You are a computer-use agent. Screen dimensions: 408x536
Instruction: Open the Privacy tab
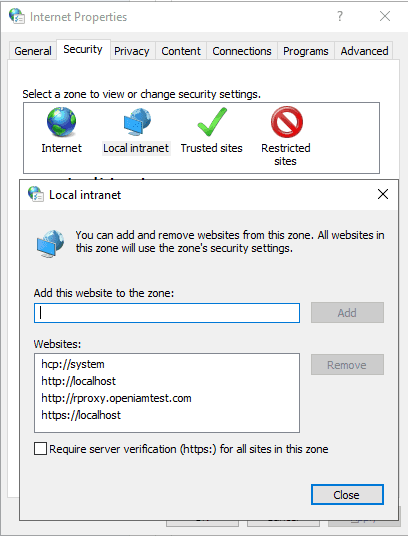tap(132, 51)
